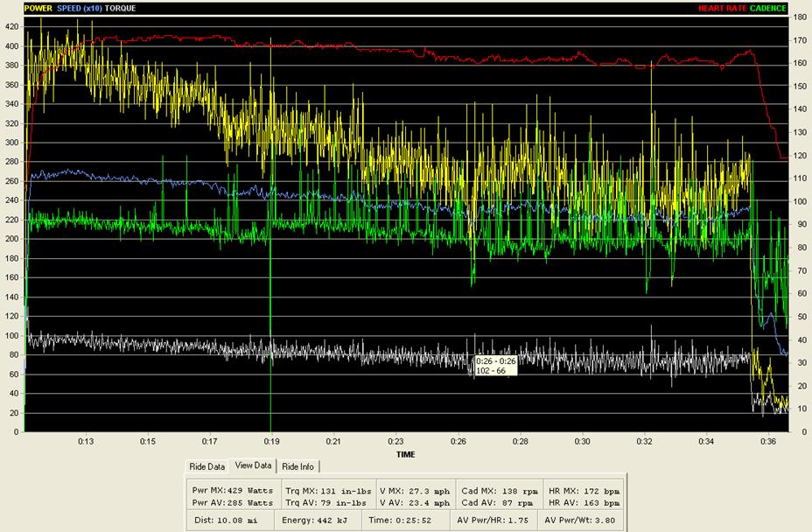Click the 0:32 tick on the time axis

(644, 441)
